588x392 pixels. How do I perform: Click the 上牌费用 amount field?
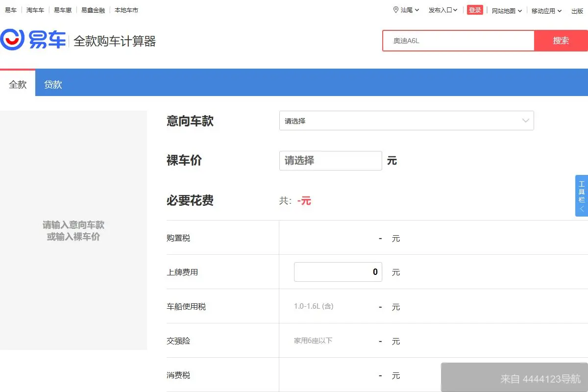[x=338, y=272]
